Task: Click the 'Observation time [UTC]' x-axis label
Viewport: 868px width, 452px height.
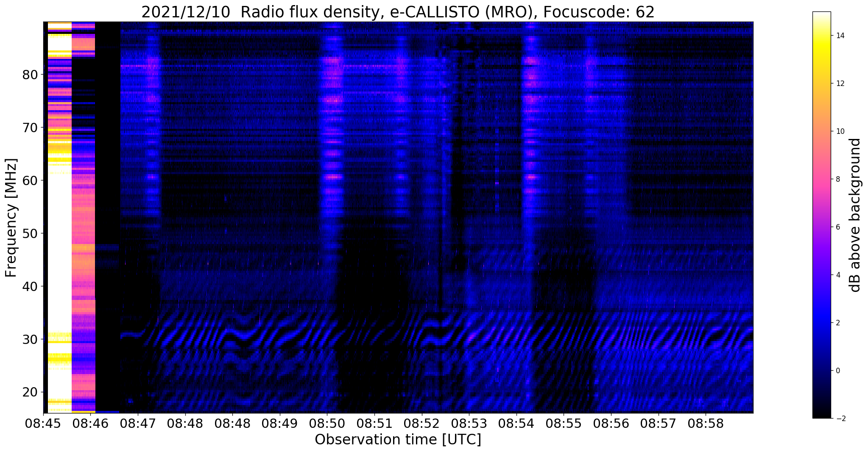Action: pyautogui.click(x=398, y=440)
